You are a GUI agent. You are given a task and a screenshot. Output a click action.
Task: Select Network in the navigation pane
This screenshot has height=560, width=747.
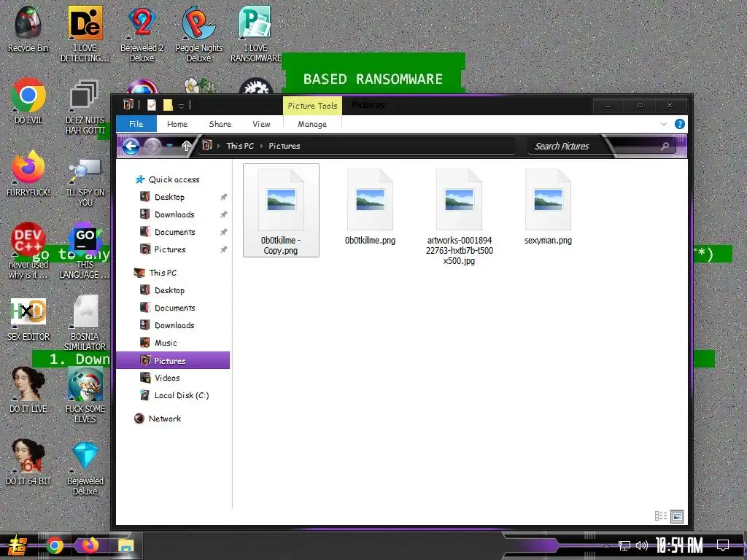(165, 419)
